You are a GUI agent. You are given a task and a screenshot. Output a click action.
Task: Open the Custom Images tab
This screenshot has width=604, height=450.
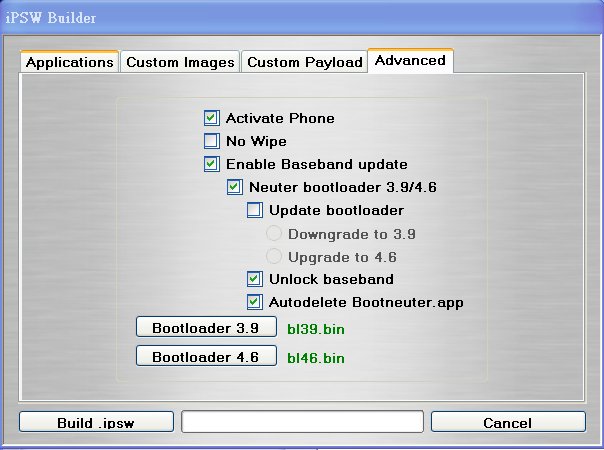tap(180, 62)
